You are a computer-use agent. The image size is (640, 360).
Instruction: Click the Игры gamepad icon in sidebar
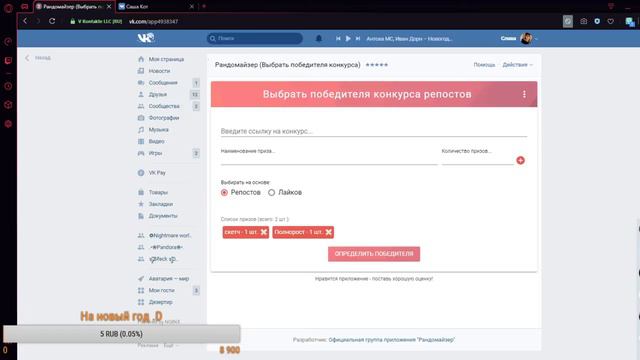point(141,153)
